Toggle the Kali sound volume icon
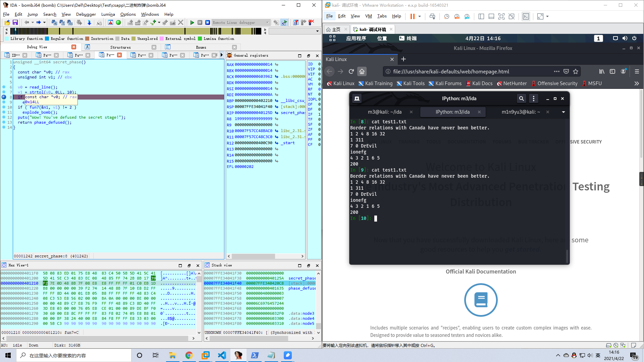The height and width of the screenshot is (362, 644). (625, 39)
